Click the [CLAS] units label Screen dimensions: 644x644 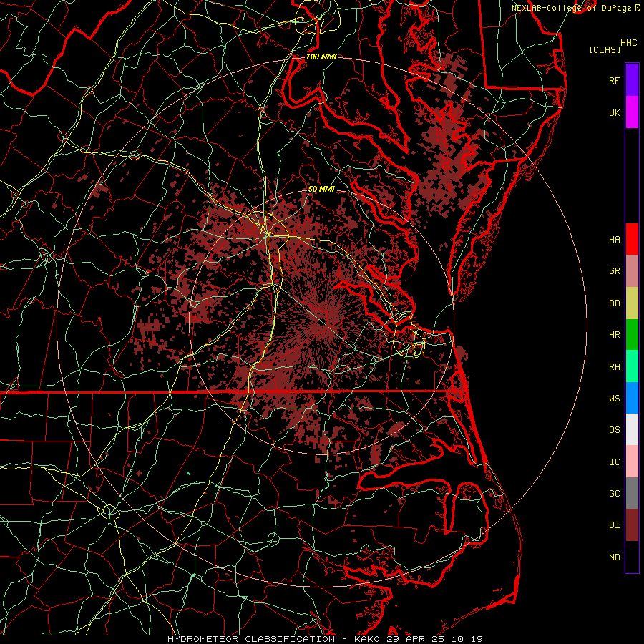click(605, 50)
